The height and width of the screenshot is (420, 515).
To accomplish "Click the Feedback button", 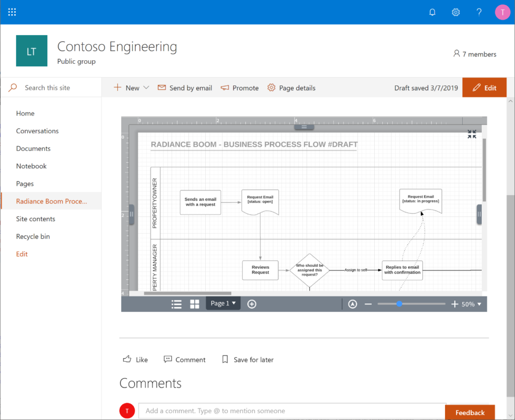I will tap(470, 412).
